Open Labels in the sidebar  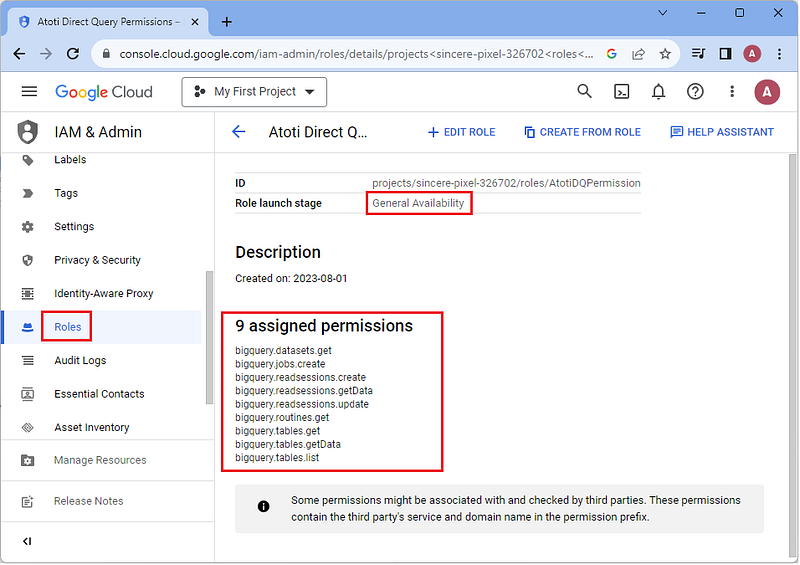(70, 160)
